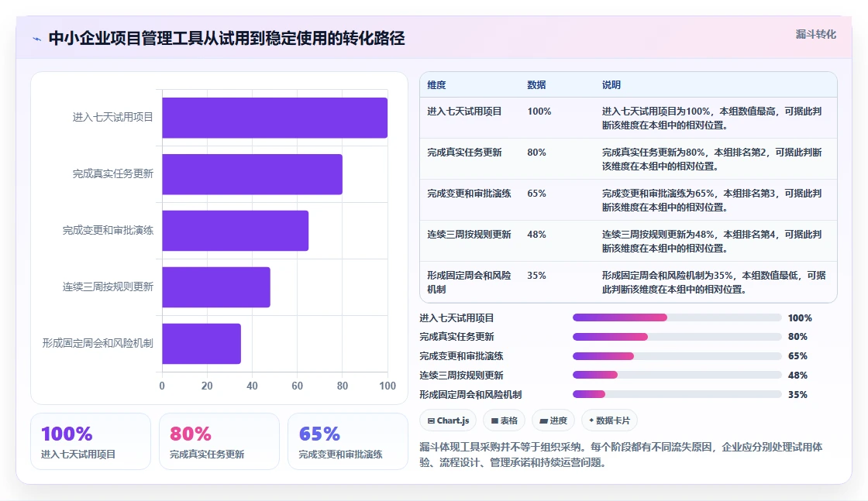The width and height of the screenshot is (868, 501).
Task: Click the 维度 table column header
Action: point(436,85)
